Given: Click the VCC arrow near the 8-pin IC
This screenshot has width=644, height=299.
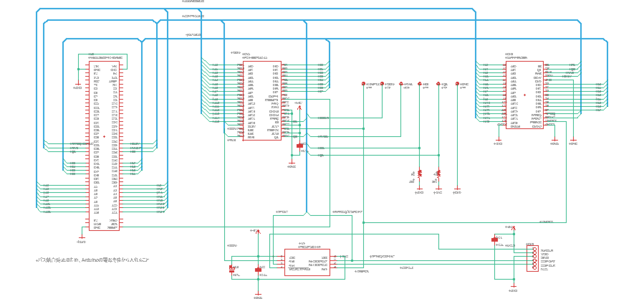Looking at the screenshot, I should click(x=258, y=232).
